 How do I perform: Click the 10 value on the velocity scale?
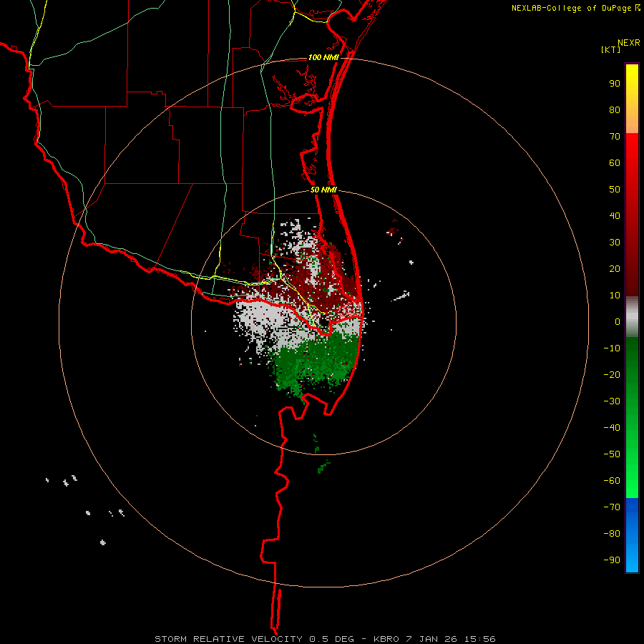(615, 296)
